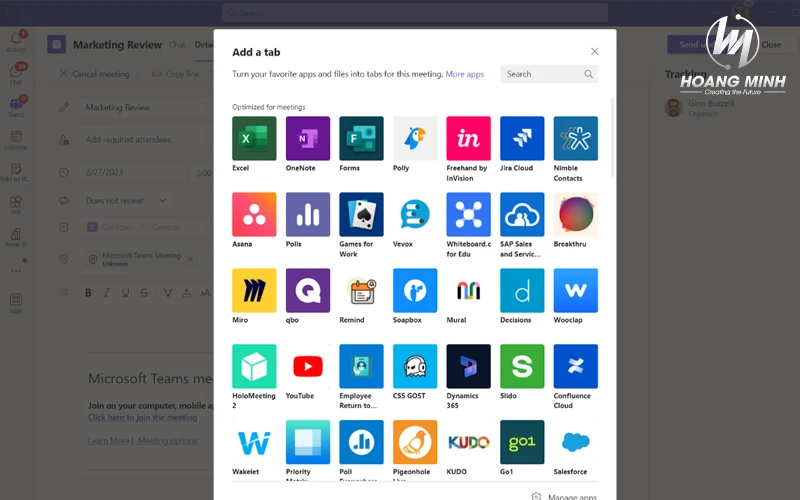Toggle strikethrough in description editor

pos(144,292)
